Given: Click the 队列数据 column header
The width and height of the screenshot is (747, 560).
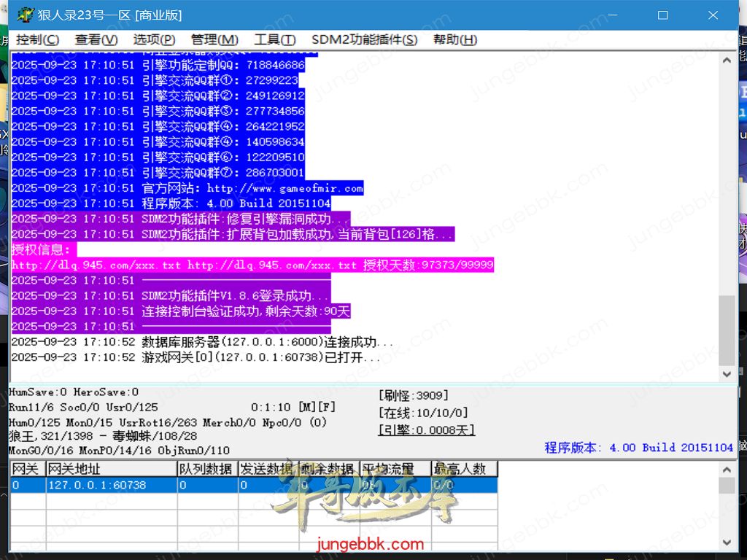Looking at the screenshot, I should pos(207,469).
